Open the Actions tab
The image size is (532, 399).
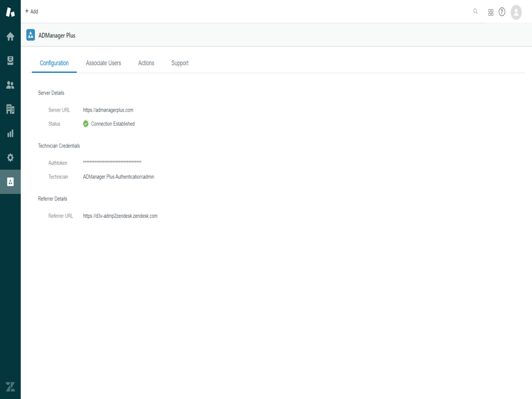pyautogui.click(x=146, y=63)
